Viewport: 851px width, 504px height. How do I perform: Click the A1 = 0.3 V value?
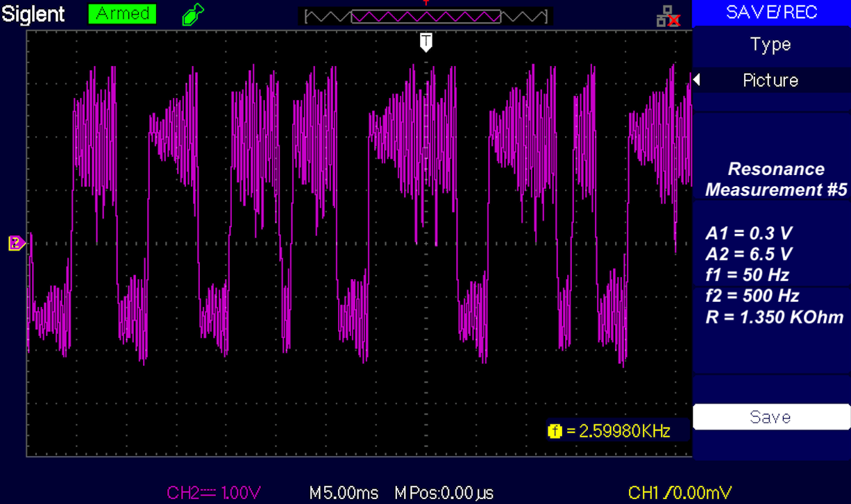point(748,233)
